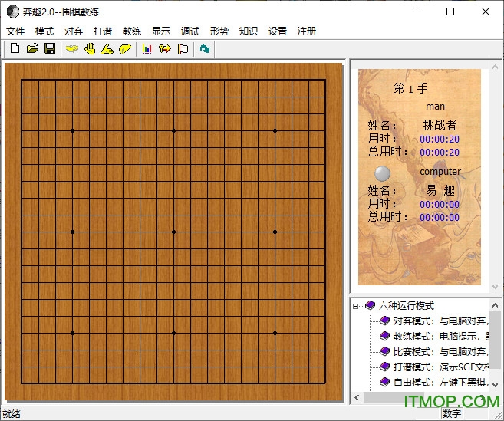Place a stone on bottom-left star point
504x421 pixels.
point(72,333)
